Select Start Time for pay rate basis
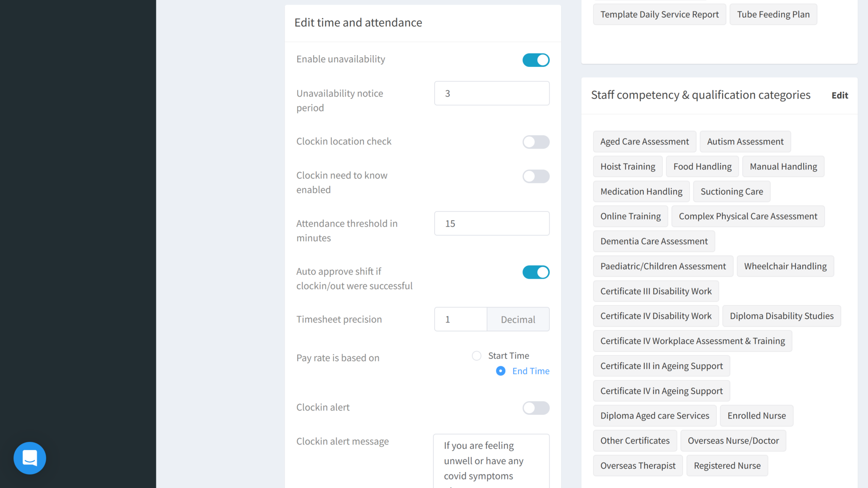The height and width of the screenshot is (488, 868). point(476,355)
